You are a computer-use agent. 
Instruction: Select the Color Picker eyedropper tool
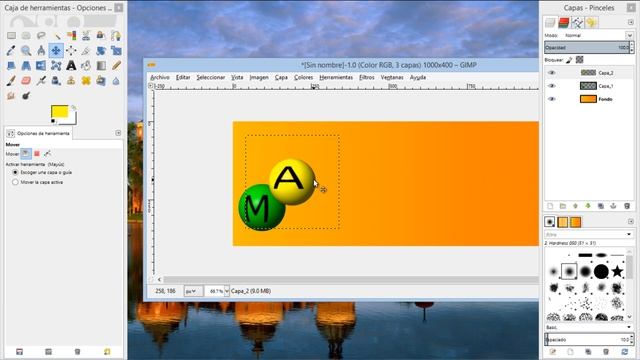(x=11, y=51)
